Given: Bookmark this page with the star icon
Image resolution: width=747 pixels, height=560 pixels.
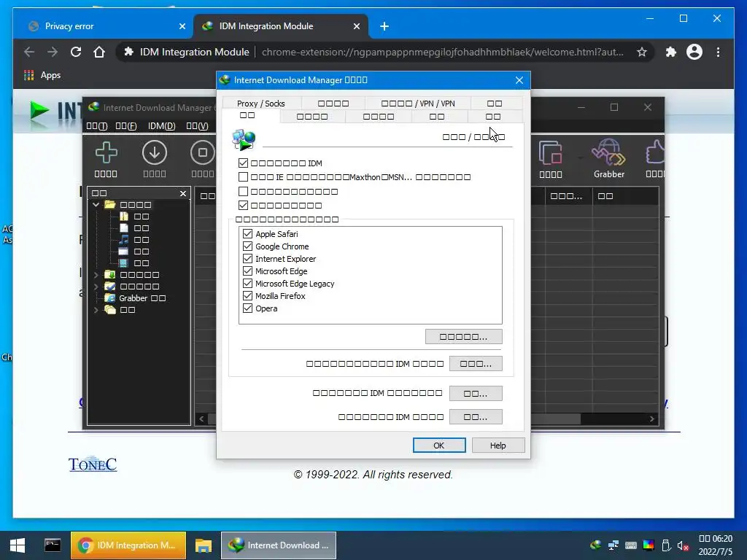Looking at the screenshot, I should coord(642,52).
